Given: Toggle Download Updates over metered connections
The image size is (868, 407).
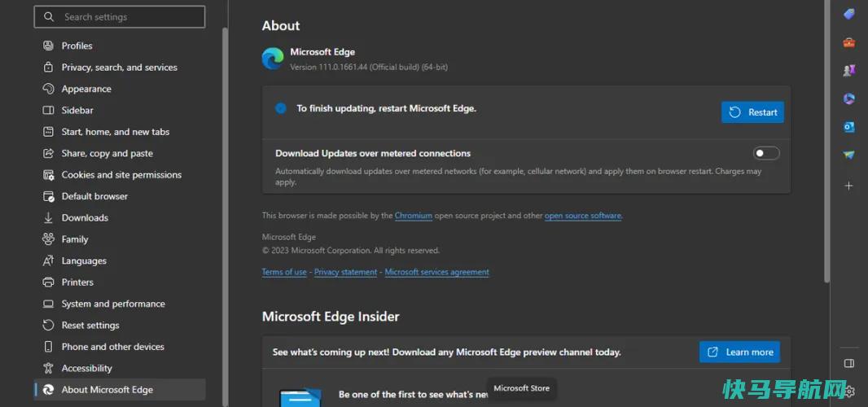Looking at the screenshot, I should click(x=766, y=153).
